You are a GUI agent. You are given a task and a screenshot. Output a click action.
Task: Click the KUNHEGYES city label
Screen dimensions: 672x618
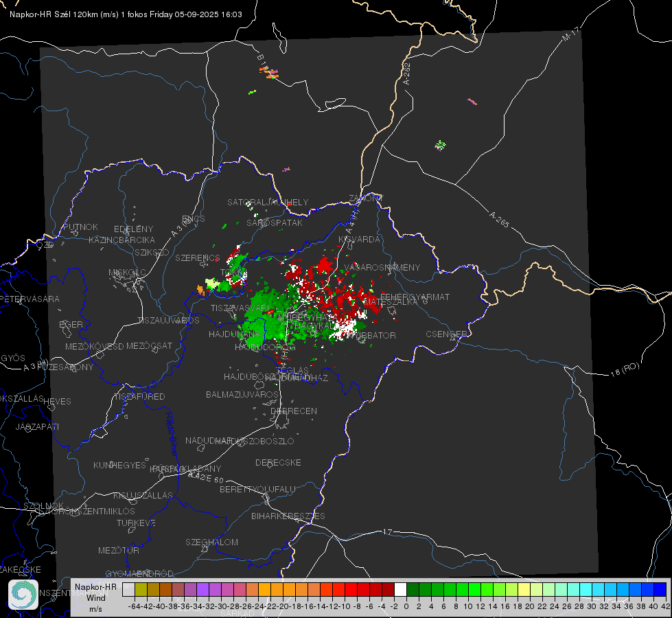120,466
